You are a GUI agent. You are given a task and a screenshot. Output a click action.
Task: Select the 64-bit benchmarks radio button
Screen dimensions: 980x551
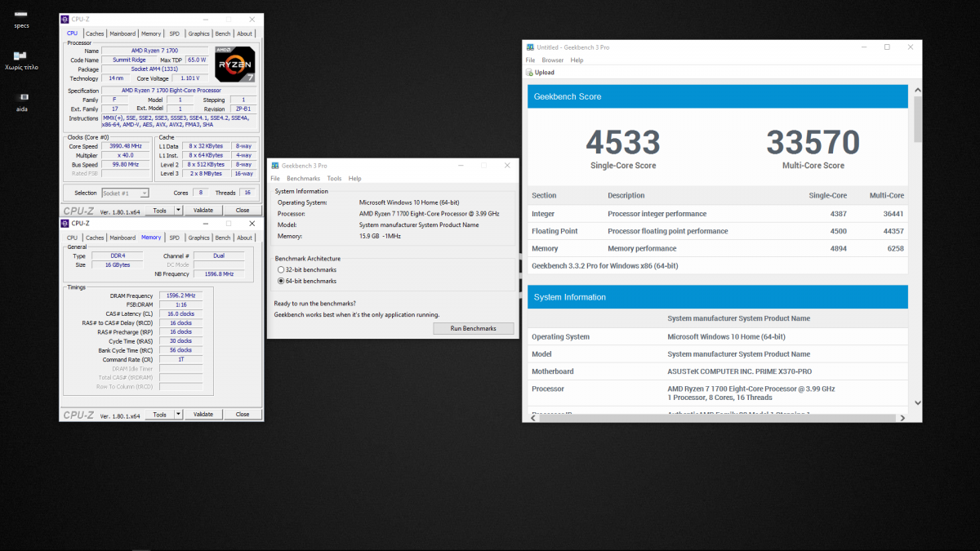(x=281, y=281)
